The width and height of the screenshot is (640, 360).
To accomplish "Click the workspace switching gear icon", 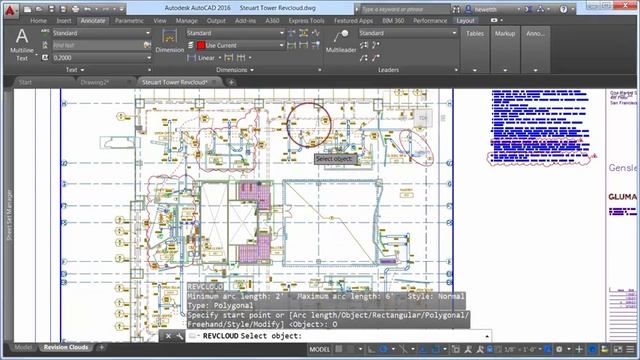I will coord(560,349).
